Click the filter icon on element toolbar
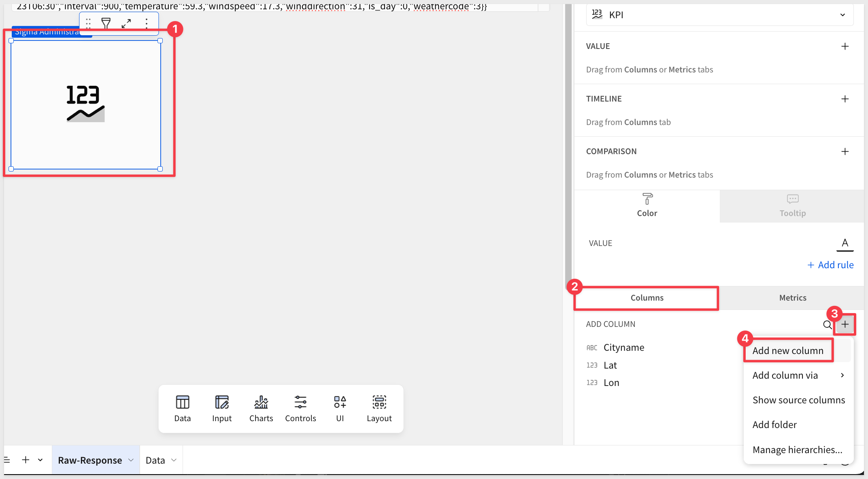Screen dimensions: 868x479 click(x=106, y=23)
